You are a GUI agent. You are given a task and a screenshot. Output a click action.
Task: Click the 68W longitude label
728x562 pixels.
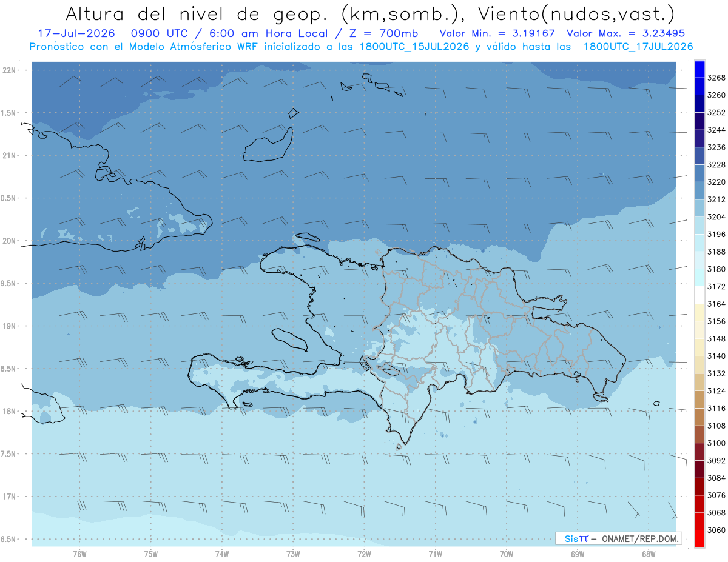click(x=649, y=554)
